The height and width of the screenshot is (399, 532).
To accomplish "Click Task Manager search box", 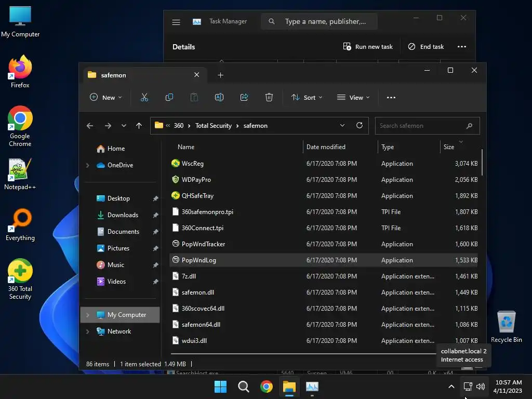I will (x=319, y=21).
